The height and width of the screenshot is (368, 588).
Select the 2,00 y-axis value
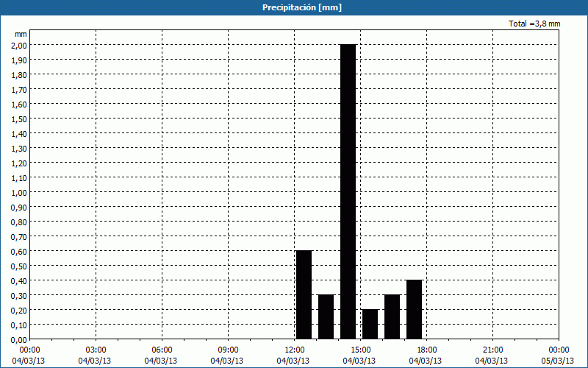coord(20,45)
